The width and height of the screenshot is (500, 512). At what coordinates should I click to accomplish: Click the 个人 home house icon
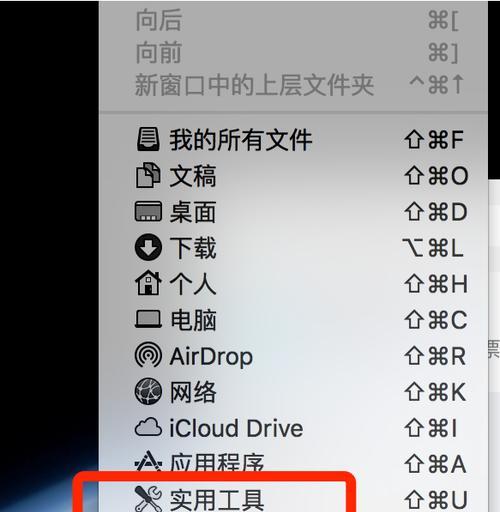[148, 283]
